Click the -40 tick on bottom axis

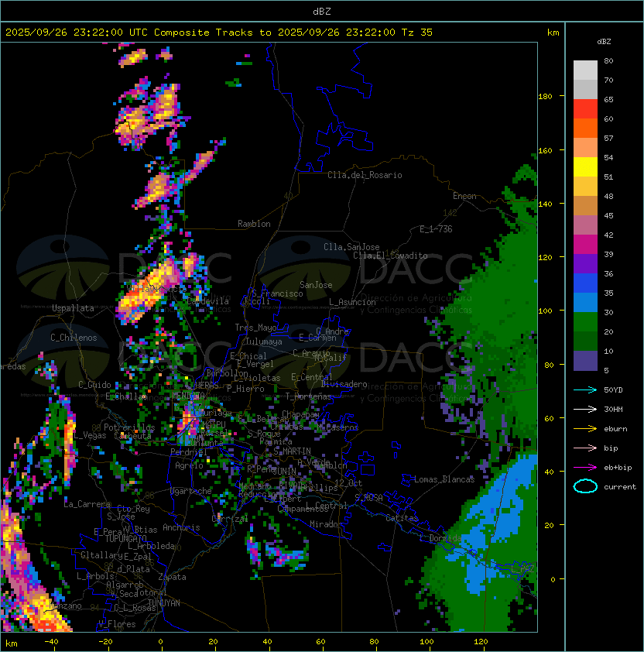tap(51, 642)
